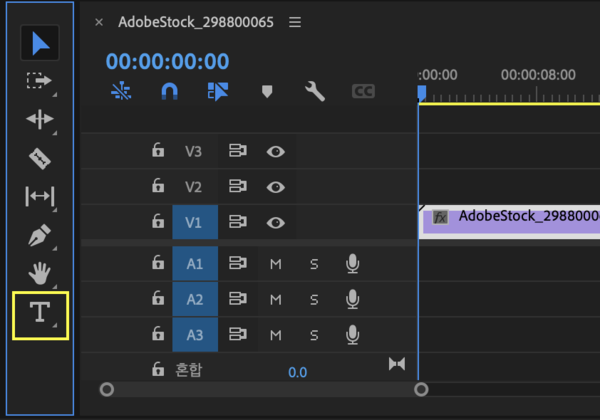Select the Ripple Edit tool
The height and width of the screenshot is (420, 600).
[40, 119]
